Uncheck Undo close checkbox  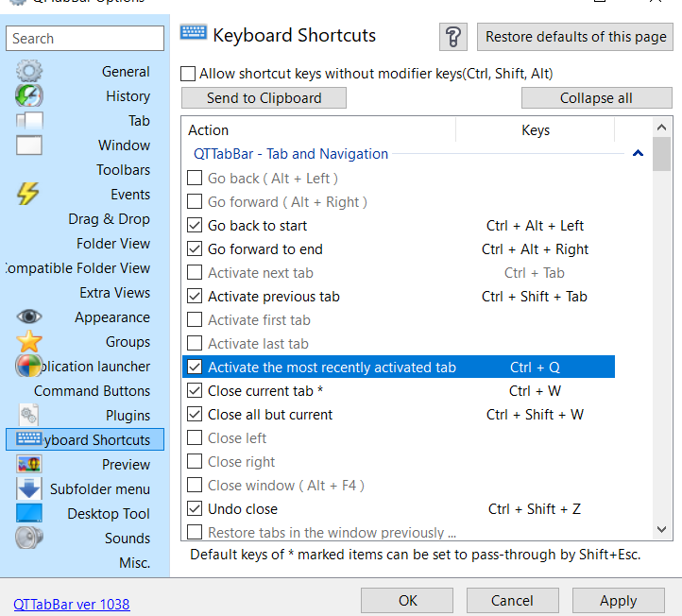coord(195,508)
